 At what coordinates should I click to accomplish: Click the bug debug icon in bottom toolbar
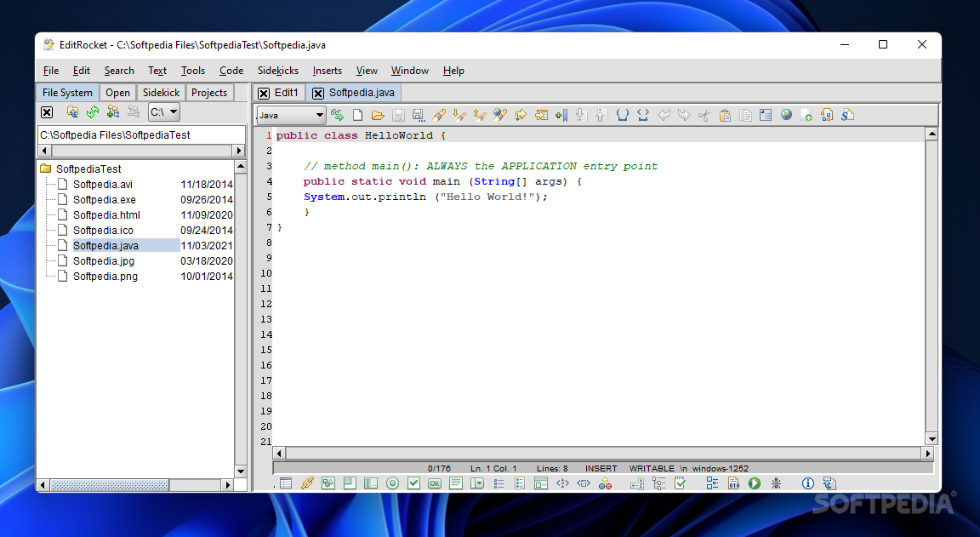[x=776, y=483]
